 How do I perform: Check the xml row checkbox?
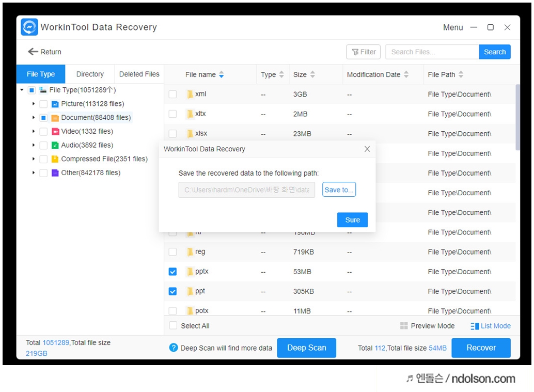(172, 94)
